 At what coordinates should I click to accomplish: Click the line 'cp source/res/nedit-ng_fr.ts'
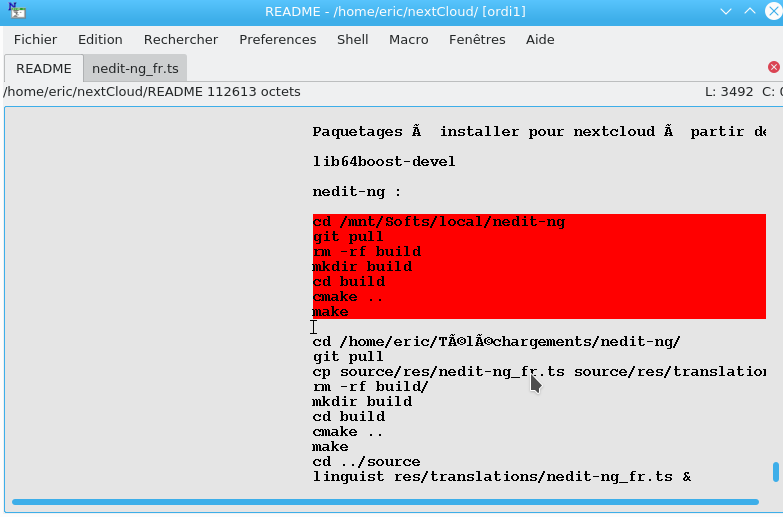coord(539,372)
